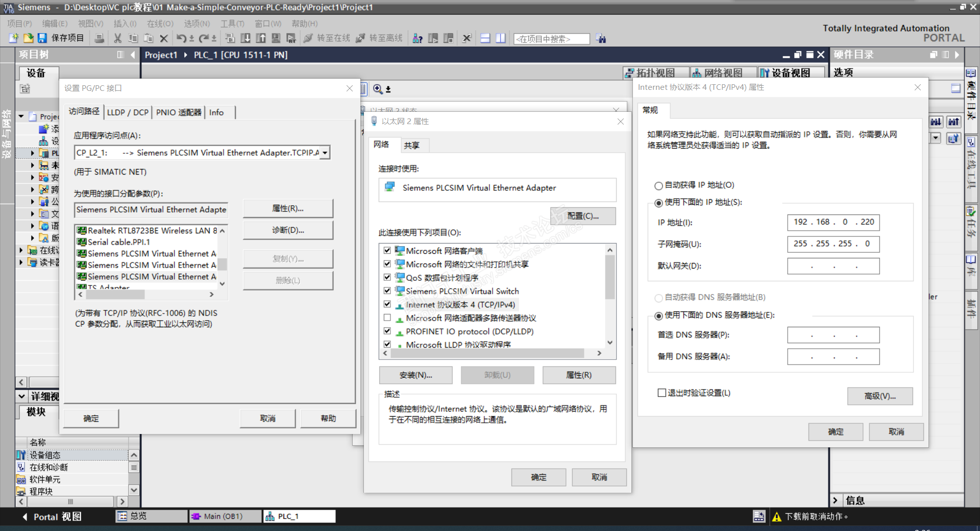Image resolution: width=980 pixels, height=531 pixels.
Task: Toggle the Microsoft 网络客户端 checkbox
Action: pyautogui.click(x=387, y=251)
